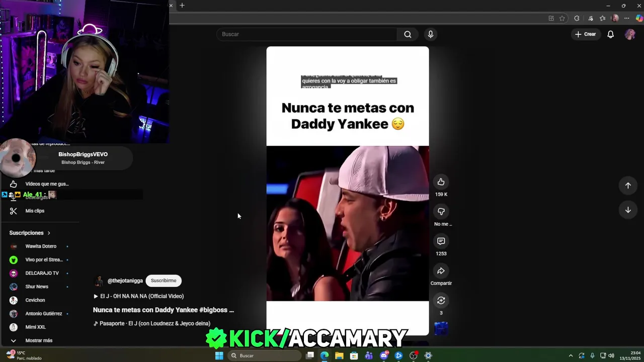Open the media control music icon
Image resolution: width=644 pixels, height=362 pixels.
click(x=591, y=18)
